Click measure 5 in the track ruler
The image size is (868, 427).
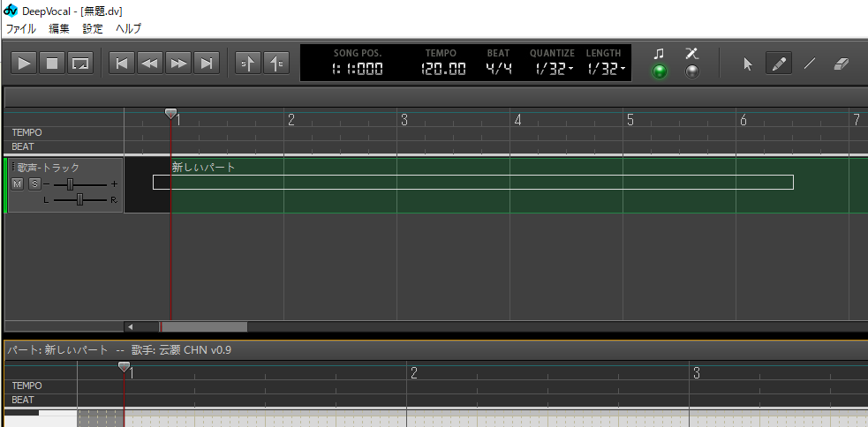[630, 120]
